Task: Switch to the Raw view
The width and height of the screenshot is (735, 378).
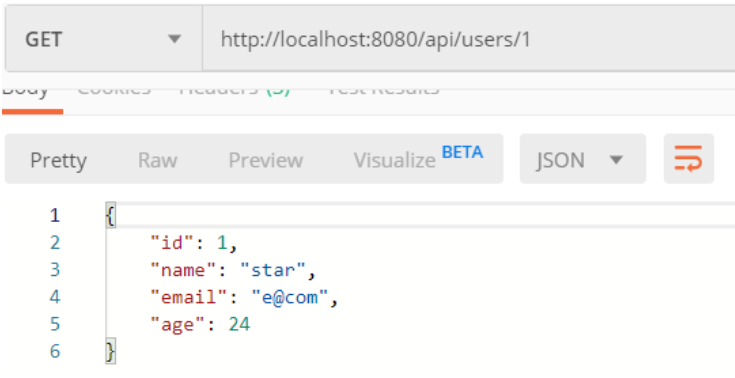Action: [x=158, y=160]
